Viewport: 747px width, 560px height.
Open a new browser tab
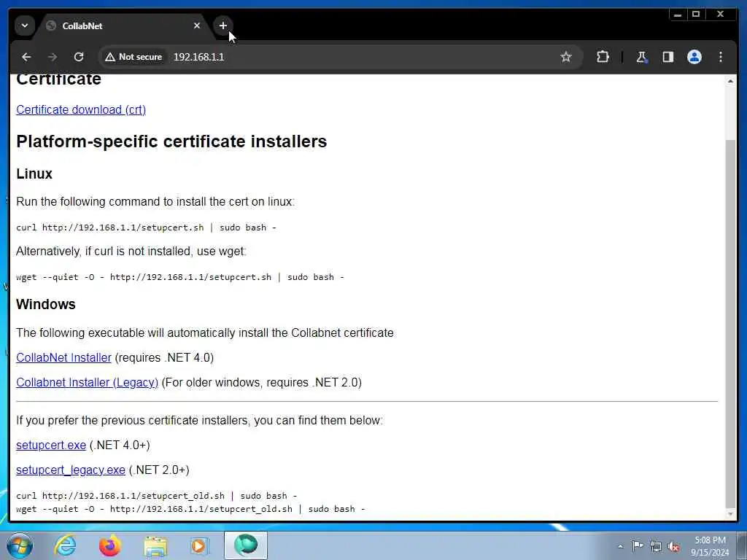(x=223, y=26)
